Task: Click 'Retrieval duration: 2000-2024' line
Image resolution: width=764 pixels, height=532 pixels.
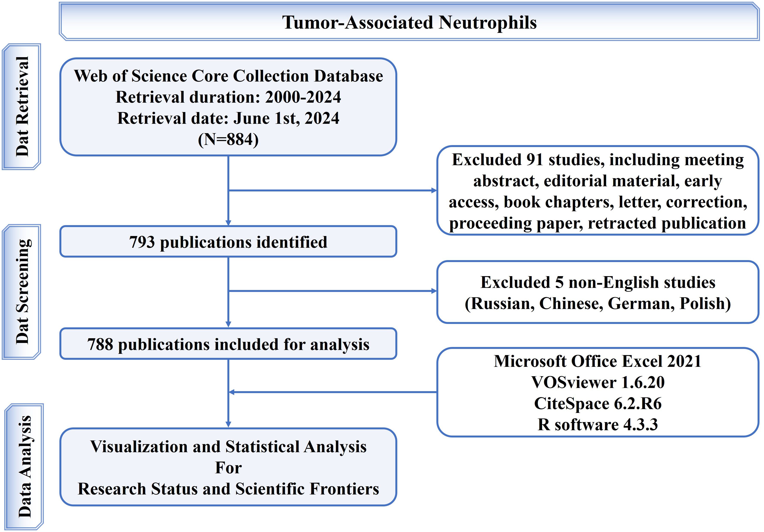Action: pyautogui.click(x=228, y=97)
